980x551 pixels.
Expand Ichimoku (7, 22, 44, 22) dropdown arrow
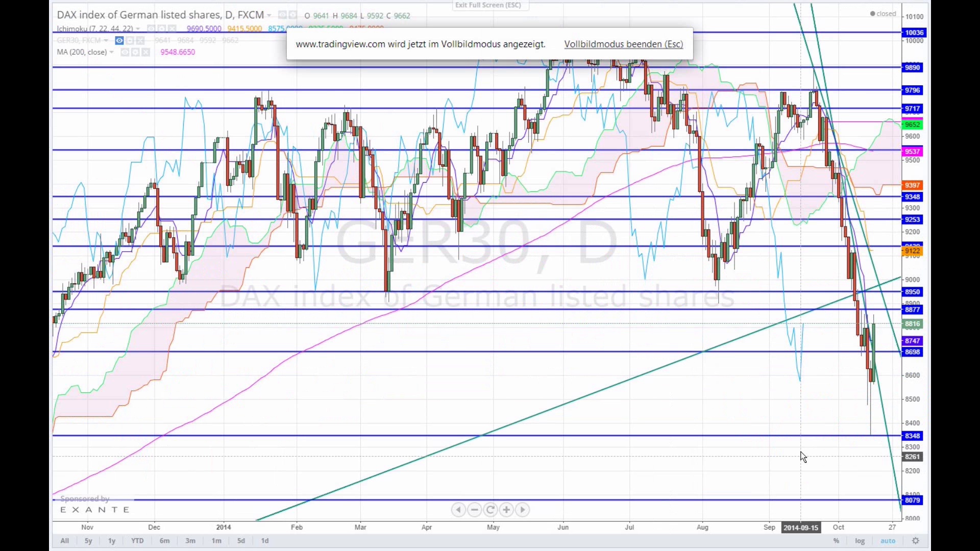tap(138, 29)
